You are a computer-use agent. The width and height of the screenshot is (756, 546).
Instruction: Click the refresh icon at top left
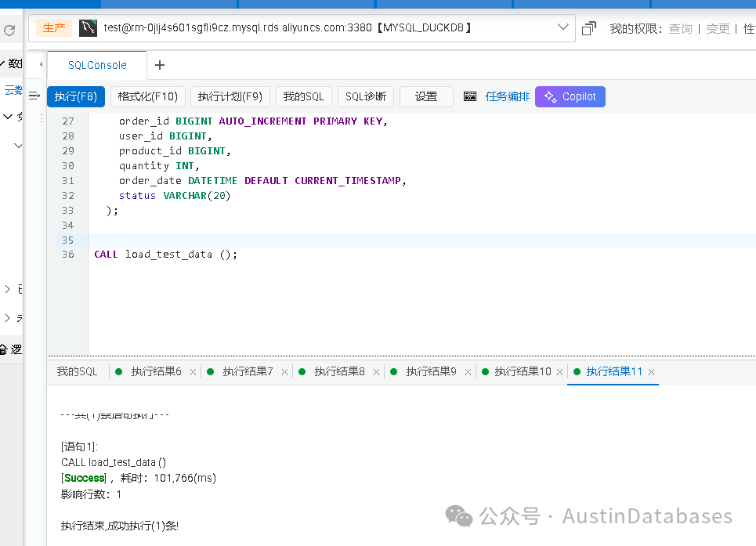click(9, 31)
